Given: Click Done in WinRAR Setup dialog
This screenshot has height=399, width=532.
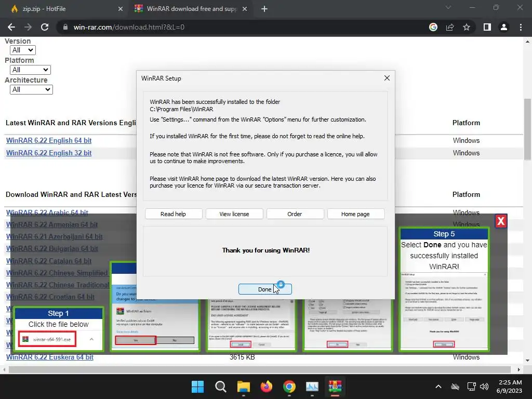Looking at the screenshot, I should [x=265, y=289].
